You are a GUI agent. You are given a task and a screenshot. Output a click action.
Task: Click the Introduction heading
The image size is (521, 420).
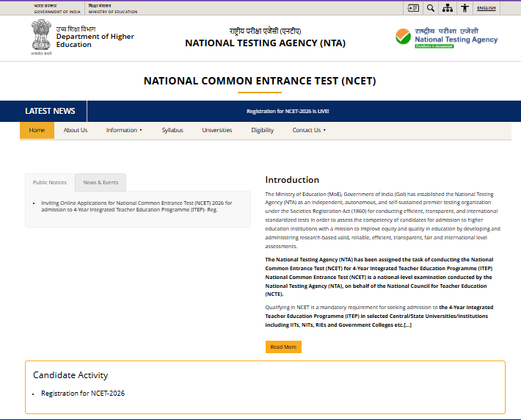click(x=292, y=180)
